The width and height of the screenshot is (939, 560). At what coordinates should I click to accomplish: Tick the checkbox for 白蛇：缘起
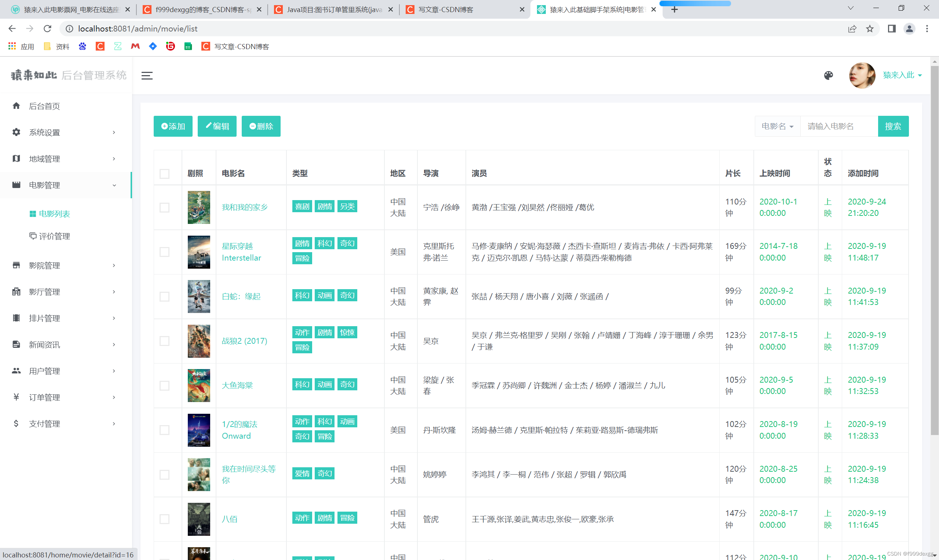[165, 296]
